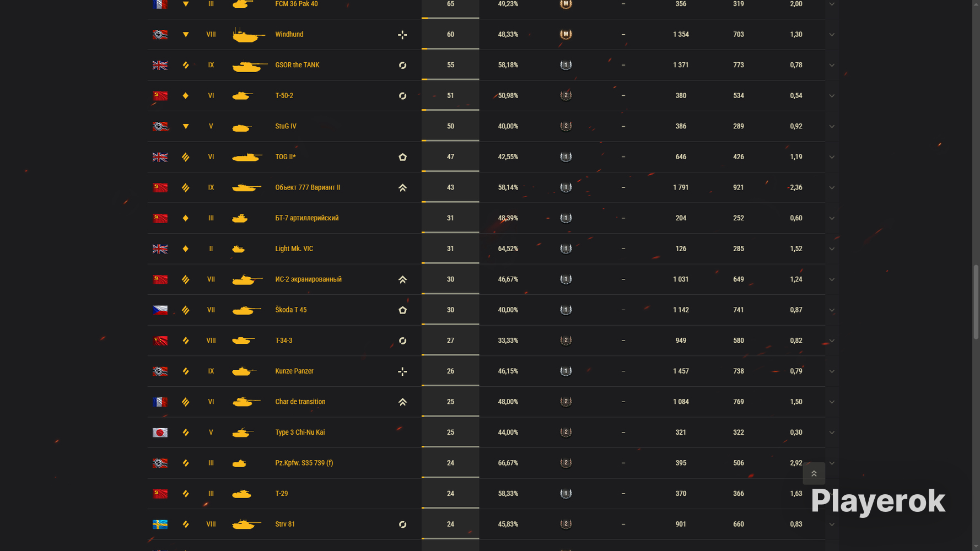The height and width of the screenshot is (551, 980).
Task: Click the mastery badge in Windhund row
Action: coord(566,34)
